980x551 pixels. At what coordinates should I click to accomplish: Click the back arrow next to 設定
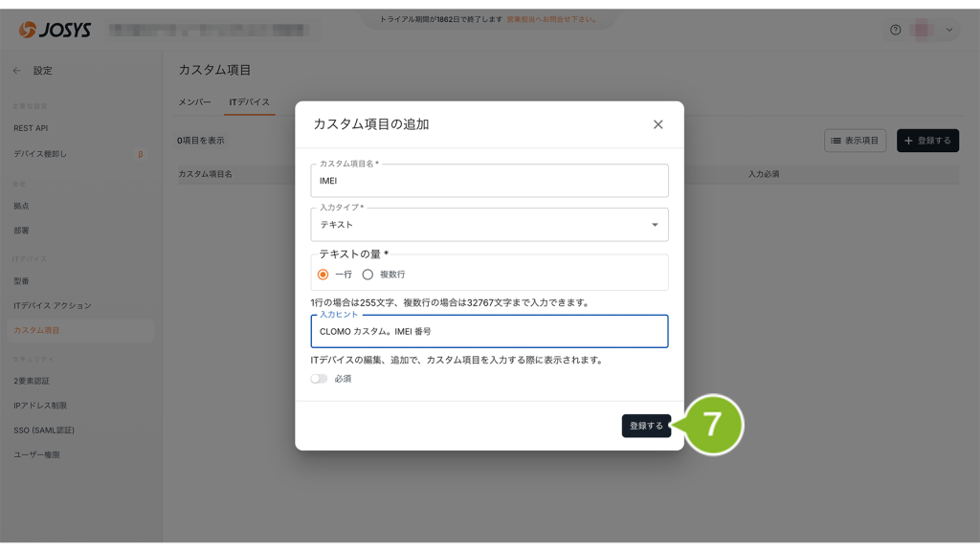click(x=16, y=71)
